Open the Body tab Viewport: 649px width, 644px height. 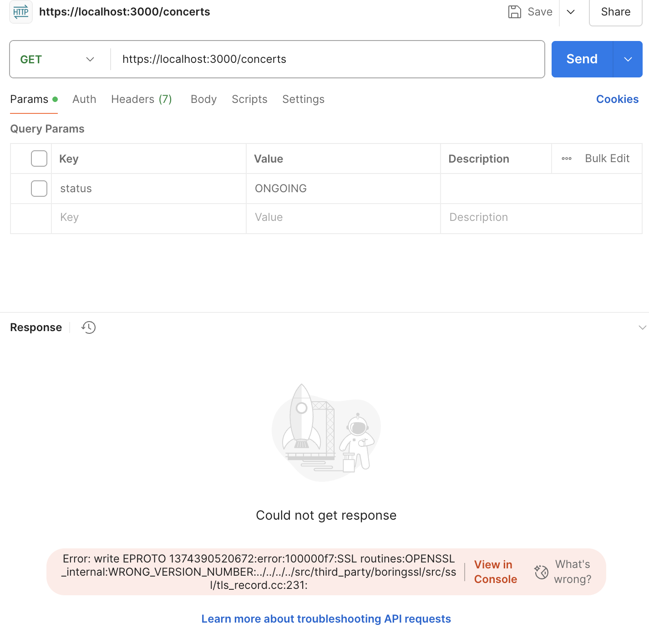pos(203,99)
